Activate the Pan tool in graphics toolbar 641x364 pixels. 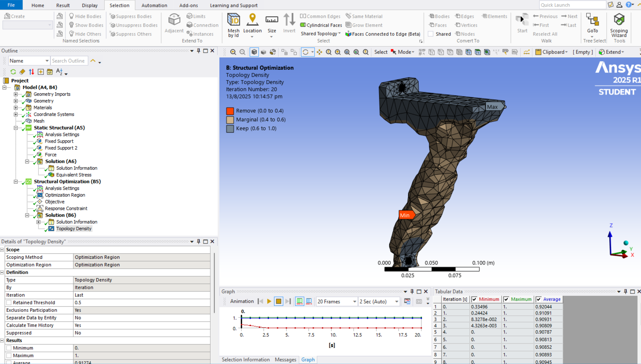pos(319,52)
